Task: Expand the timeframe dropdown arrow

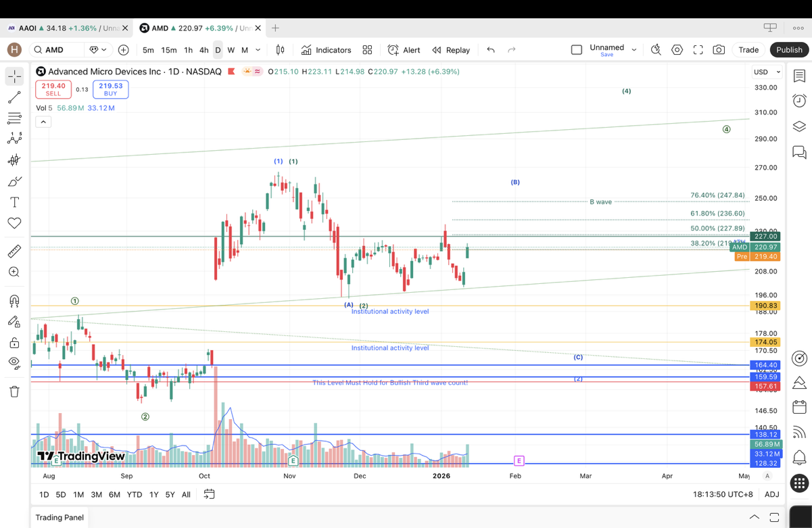Action: click(x=258, y=50)
